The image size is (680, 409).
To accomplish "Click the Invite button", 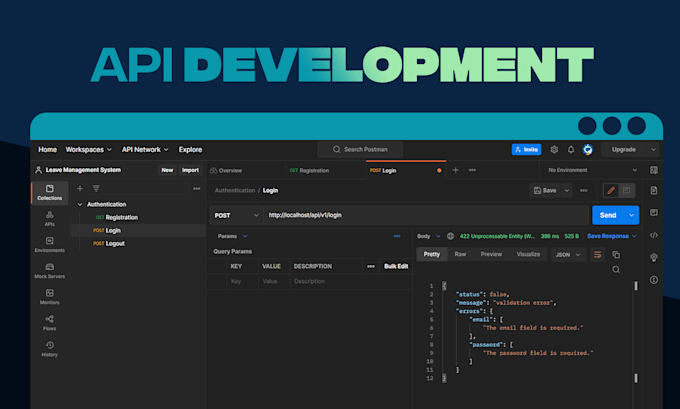I will [x=526, y=150].
